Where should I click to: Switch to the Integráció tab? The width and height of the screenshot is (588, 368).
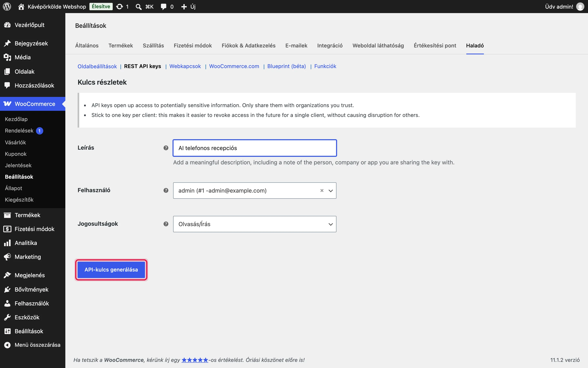(330, 46)
